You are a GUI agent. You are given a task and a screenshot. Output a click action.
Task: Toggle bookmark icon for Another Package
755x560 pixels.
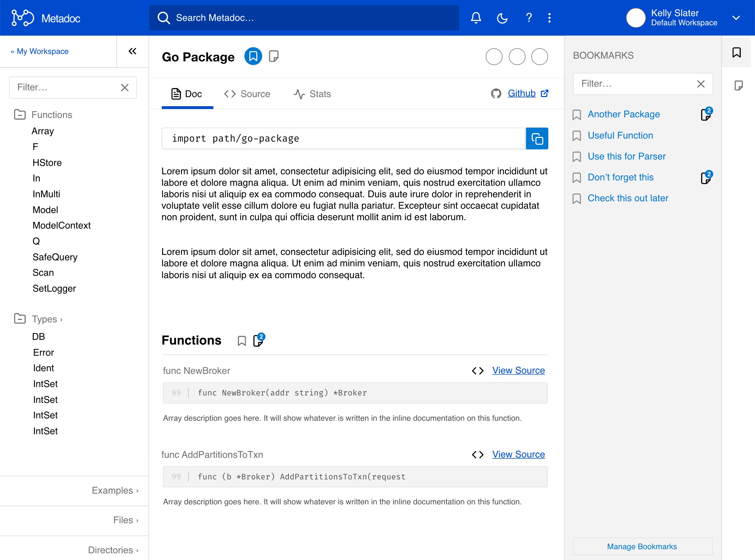576,115
